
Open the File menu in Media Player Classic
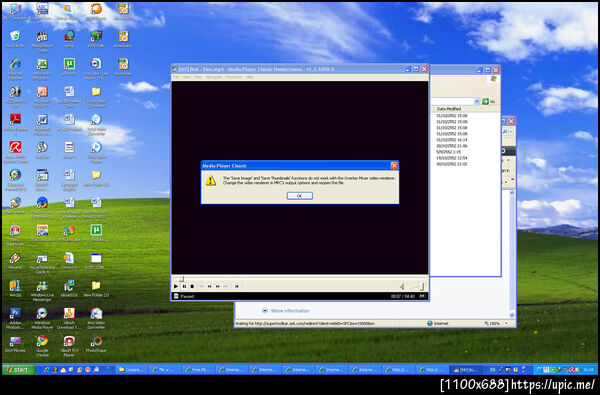(x=176, y=77)
